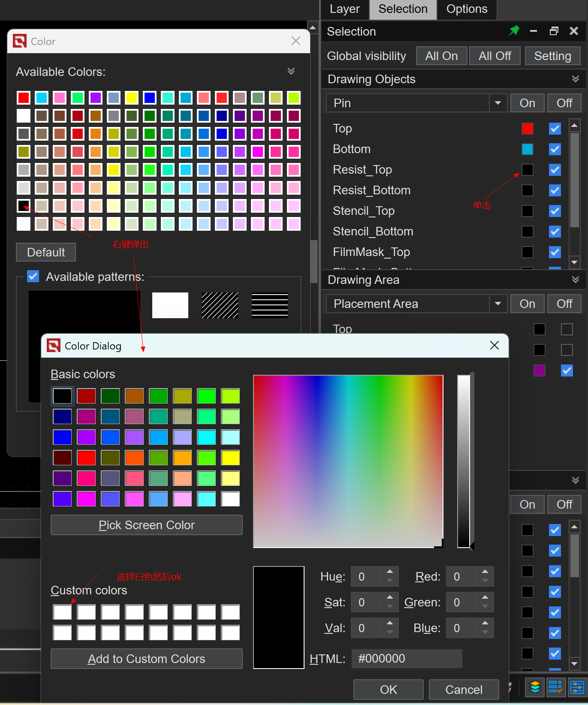Viewport: 588px width, 705px height.
Task: Click the Pick Screen Color button
Action: point(147,525)
